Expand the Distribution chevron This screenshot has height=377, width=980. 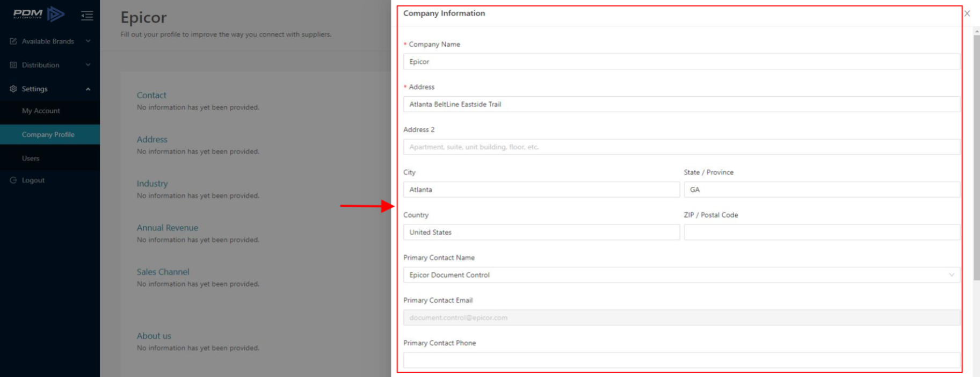pyautogui.click(x=88, y=65)
